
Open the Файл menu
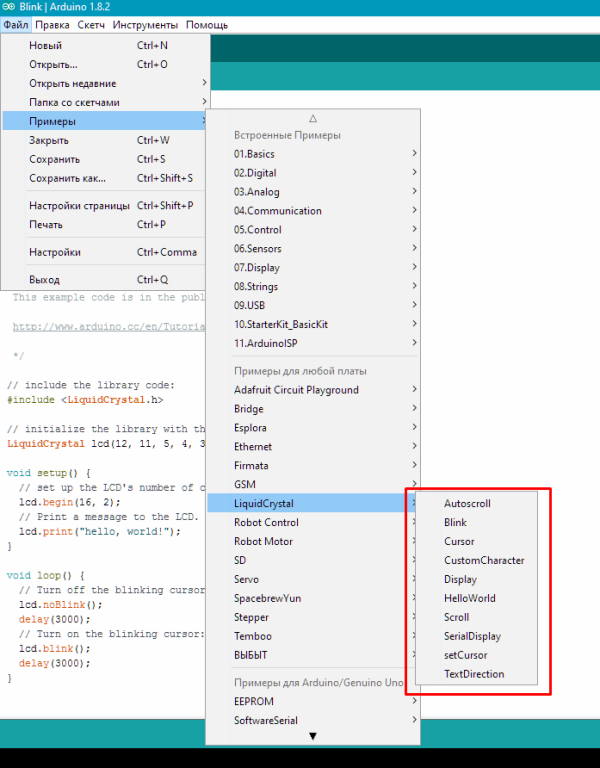(x=16, y=25)
